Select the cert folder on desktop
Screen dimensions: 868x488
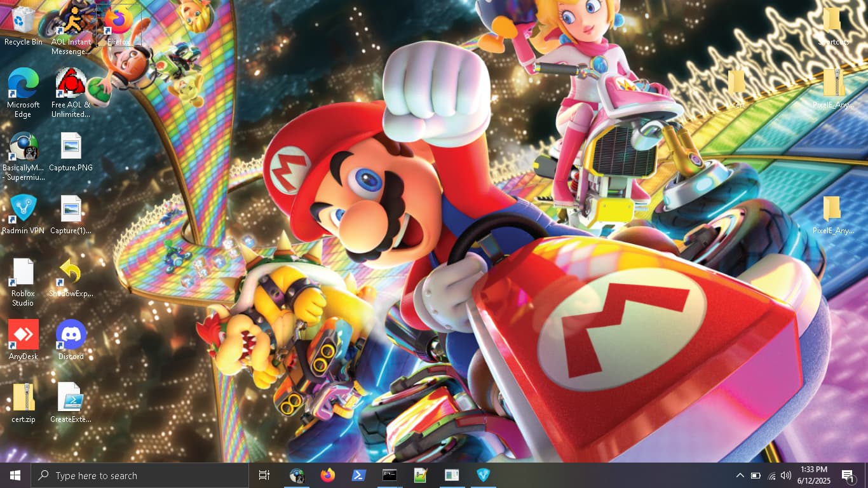[737, 89]
